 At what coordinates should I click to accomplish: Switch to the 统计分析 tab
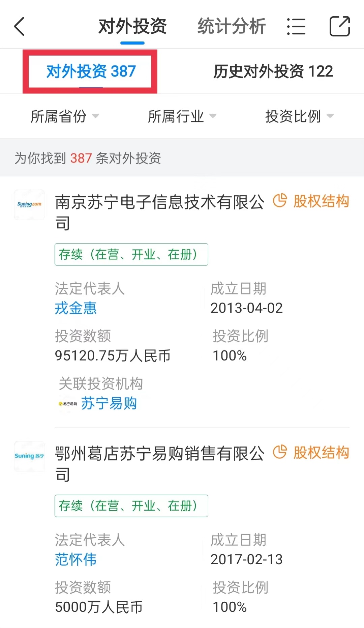(232, 26)
